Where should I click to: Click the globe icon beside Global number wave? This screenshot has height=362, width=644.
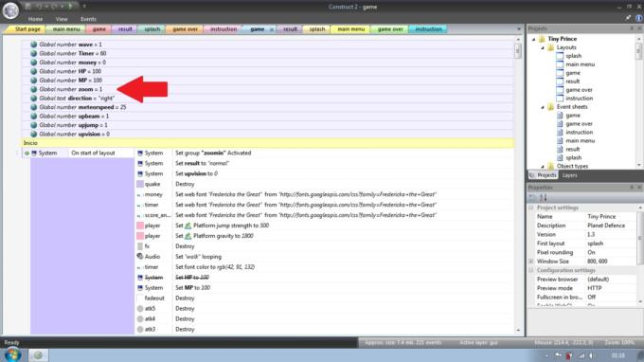(x=34, y=45)
